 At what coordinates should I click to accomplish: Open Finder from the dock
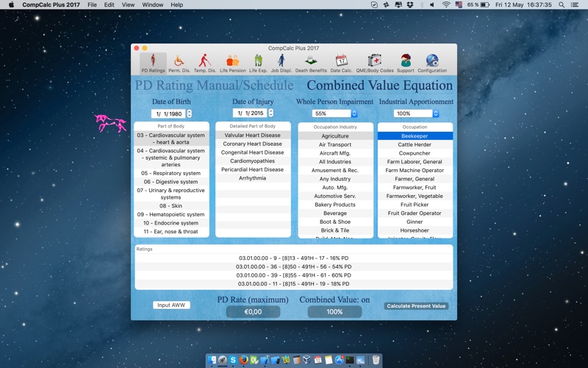pos(212,360)
